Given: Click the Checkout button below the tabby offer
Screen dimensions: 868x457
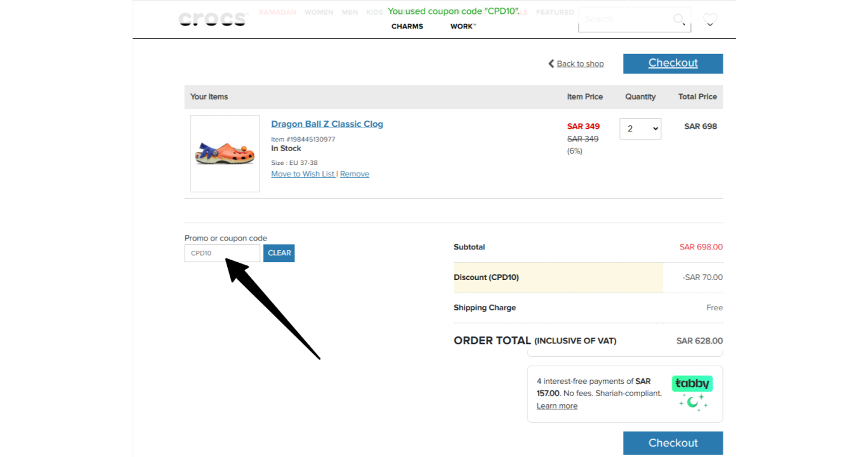Looking at the screenshot, I should [673, 443].
